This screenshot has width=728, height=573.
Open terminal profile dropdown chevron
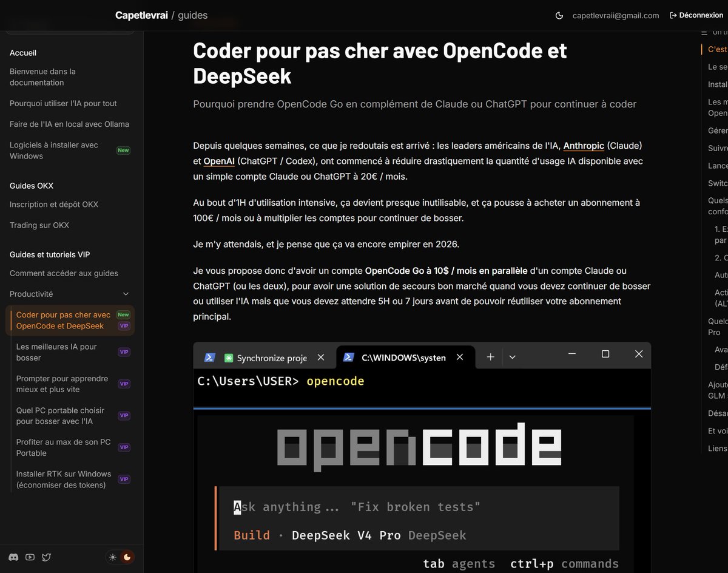click(512, 357)
